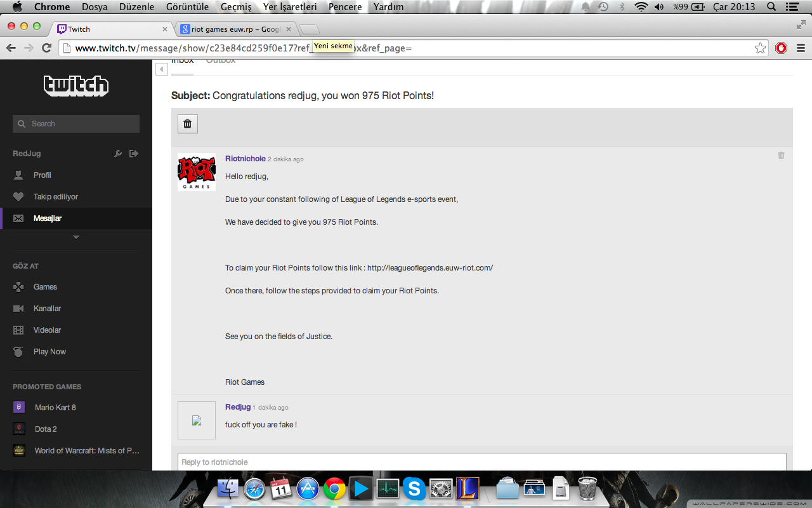Open Spotlight search magnifier
Screen dimensions: 812x508
771,7
